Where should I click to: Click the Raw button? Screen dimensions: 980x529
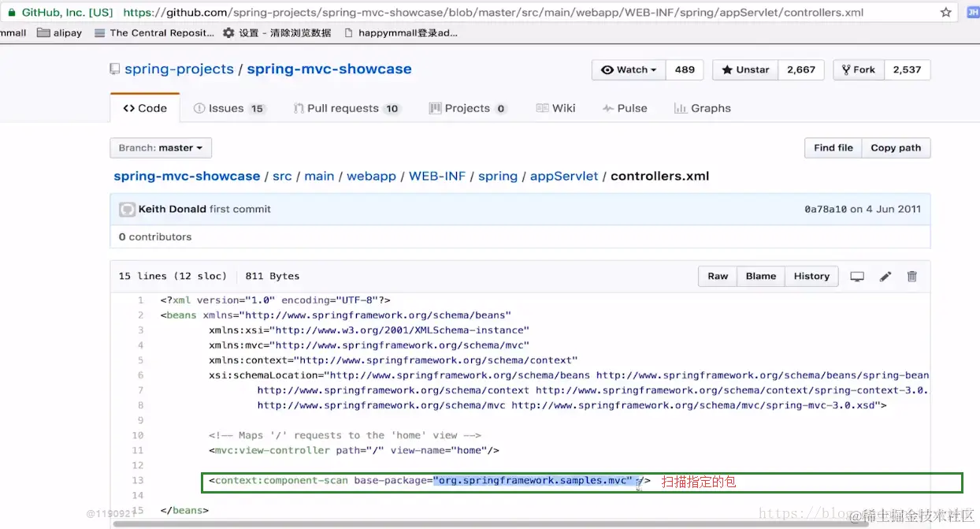(x=718, y=276)
